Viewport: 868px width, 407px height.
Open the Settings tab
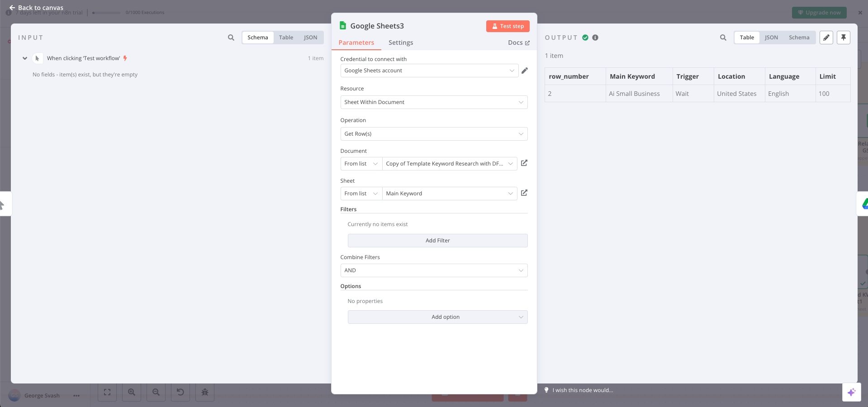pos(401,43)
